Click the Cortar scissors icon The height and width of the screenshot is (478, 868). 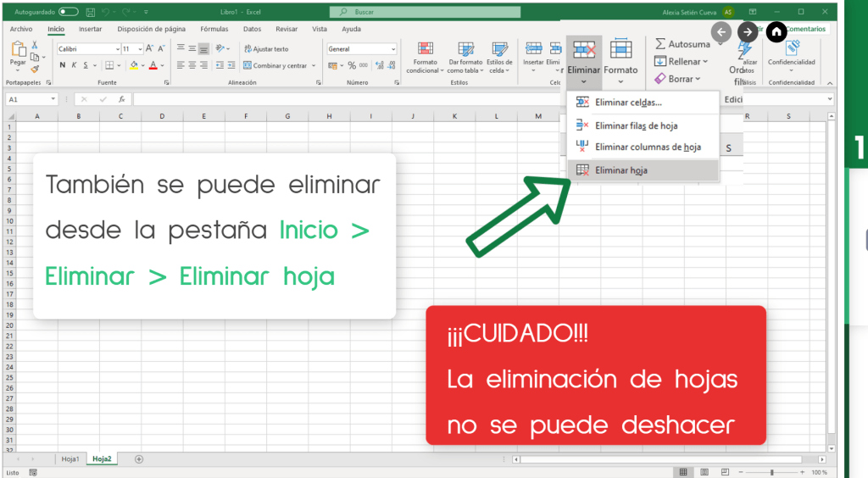pyautogui.click(x=35, y=45)
